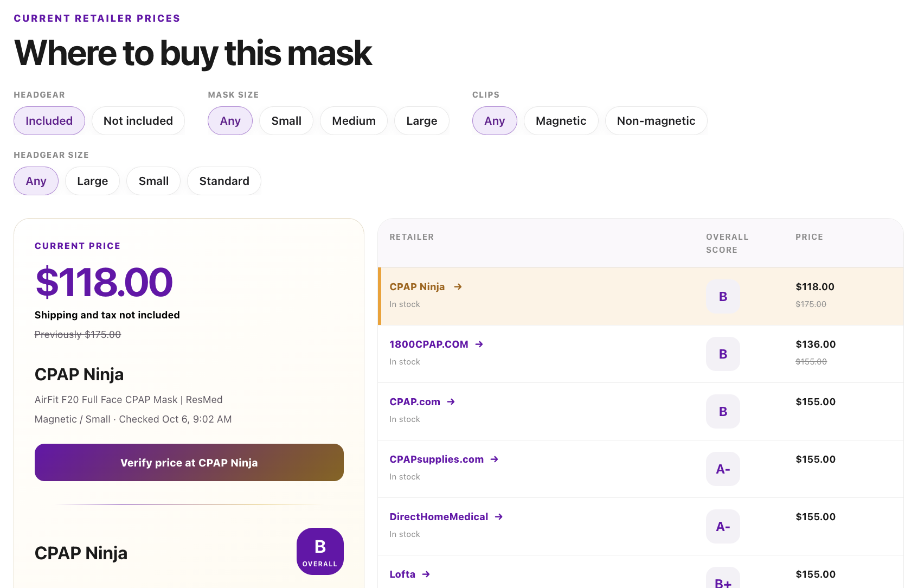Click the purple B Overall badge
The image size is (924, 588).
[320, 551]
